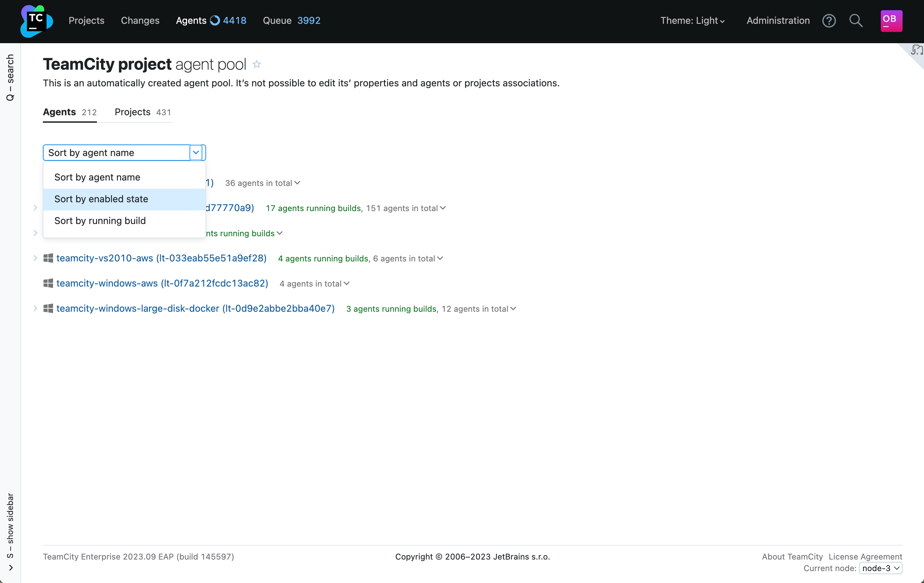
Task: Switch to the Projects 431 tab
Action: pos(143,112)
